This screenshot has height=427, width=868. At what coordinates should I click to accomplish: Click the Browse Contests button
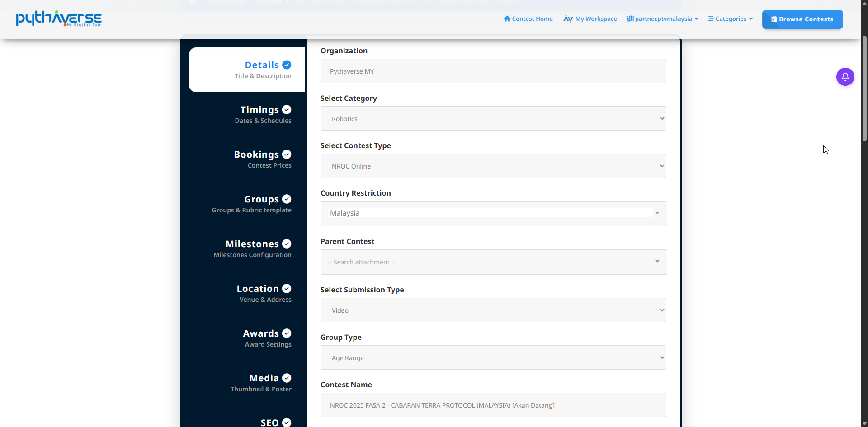coord(802,19)
